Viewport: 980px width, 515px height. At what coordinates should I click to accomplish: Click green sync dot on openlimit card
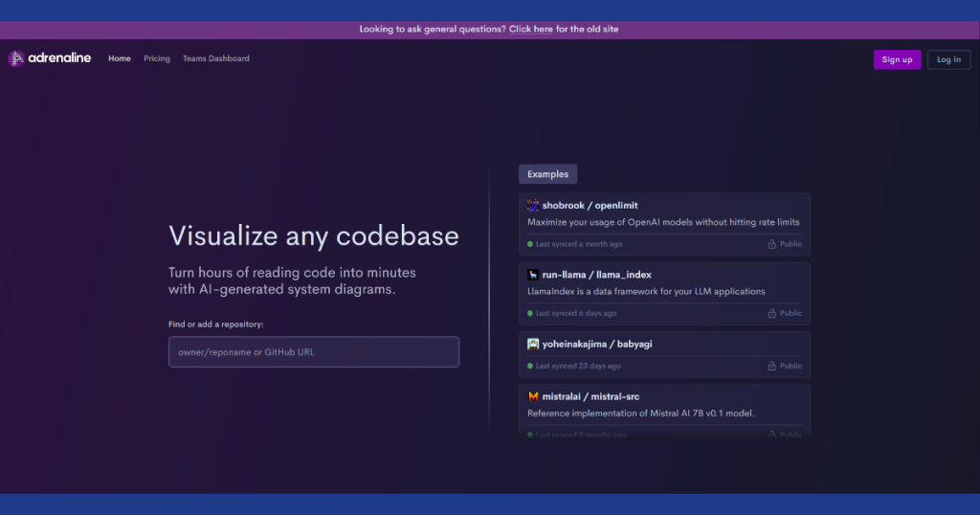pyautogui.click(x=530, y=244)
